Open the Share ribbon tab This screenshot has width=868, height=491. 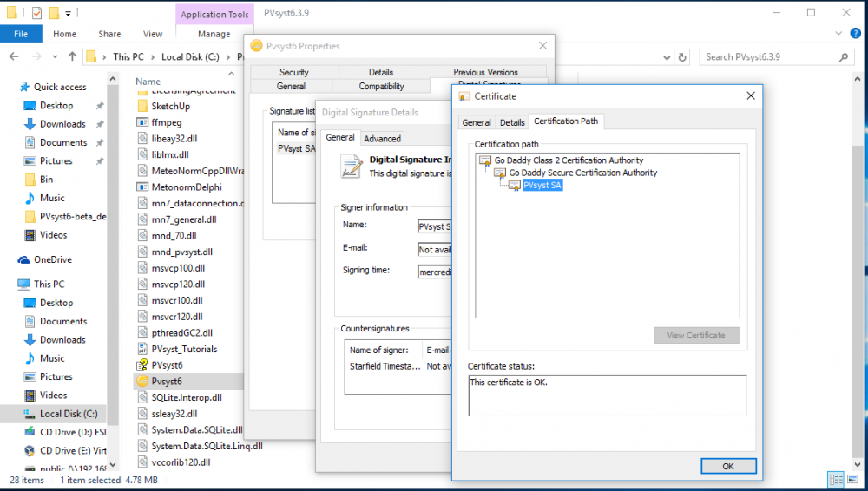pyautogui.click(x=109, y=34)
